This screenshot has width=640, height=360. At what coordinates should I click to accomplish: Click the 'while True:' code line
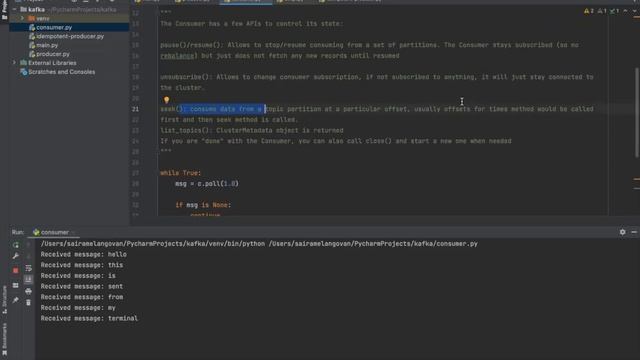tap(180, 173)
